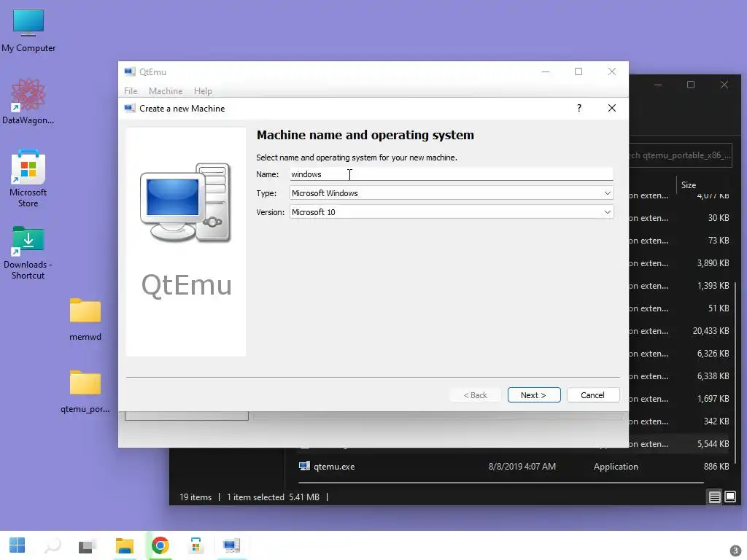747x560 pixels.
Task: Click the 73 KB size cell
Action: [719, 241]
